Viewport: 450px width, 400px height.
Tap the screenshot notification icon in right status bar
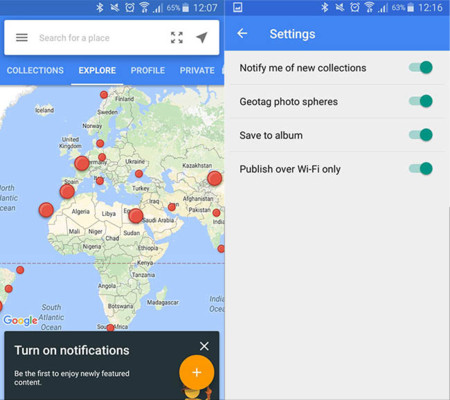click(238, 7)
